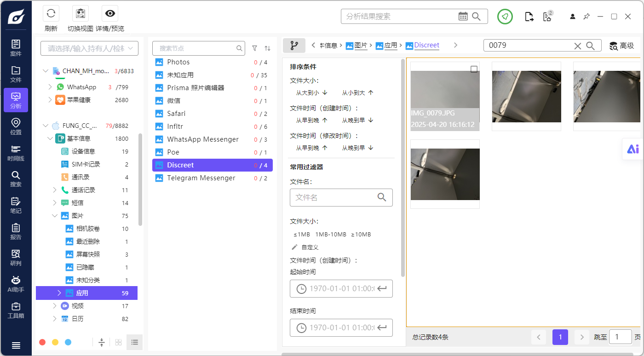
Task: Select WhatsApp Messenger in app list
Action: 213,139
